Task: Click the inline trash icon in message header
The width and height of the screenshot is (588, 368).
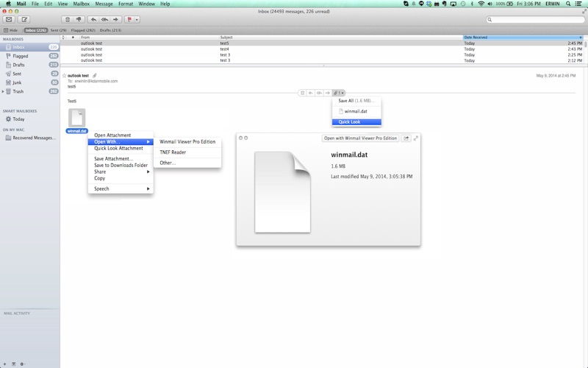Action: (x=302, y=93)
